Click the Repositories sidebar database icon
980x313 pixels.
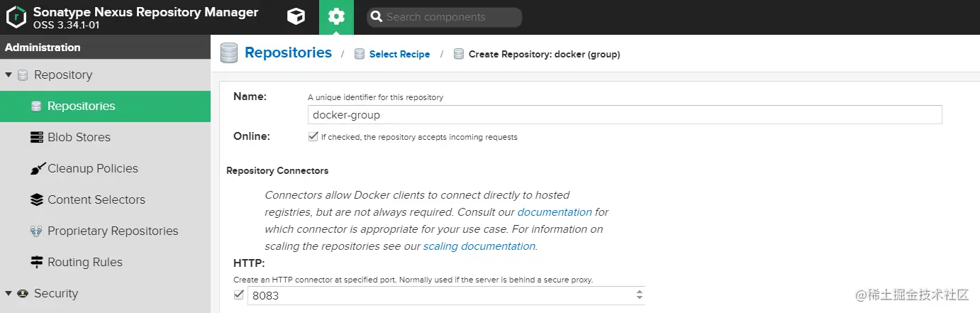pos(36,106)
